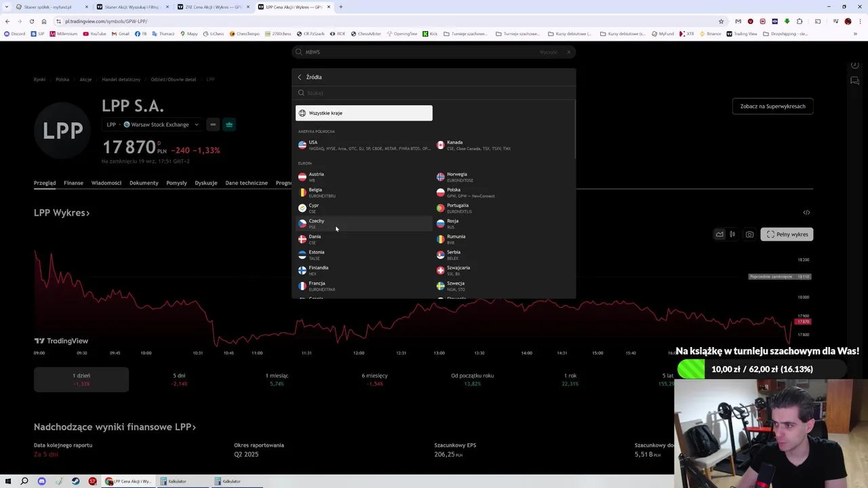Switch to 'ZRE Cena Akcji' browser tab
This screenshot has width=868, height=488.
coord(212,7)
